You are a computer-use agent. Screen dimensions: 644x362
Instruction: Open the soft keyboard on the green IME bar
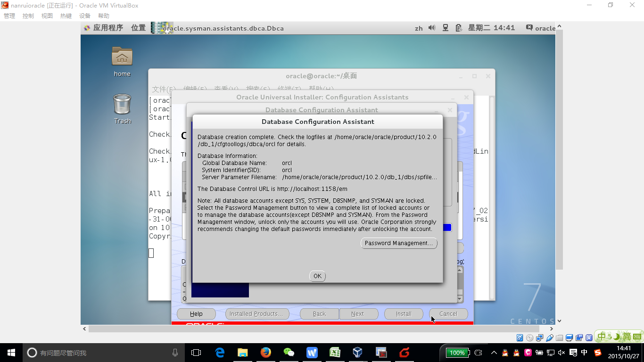(x=636, y=337)
